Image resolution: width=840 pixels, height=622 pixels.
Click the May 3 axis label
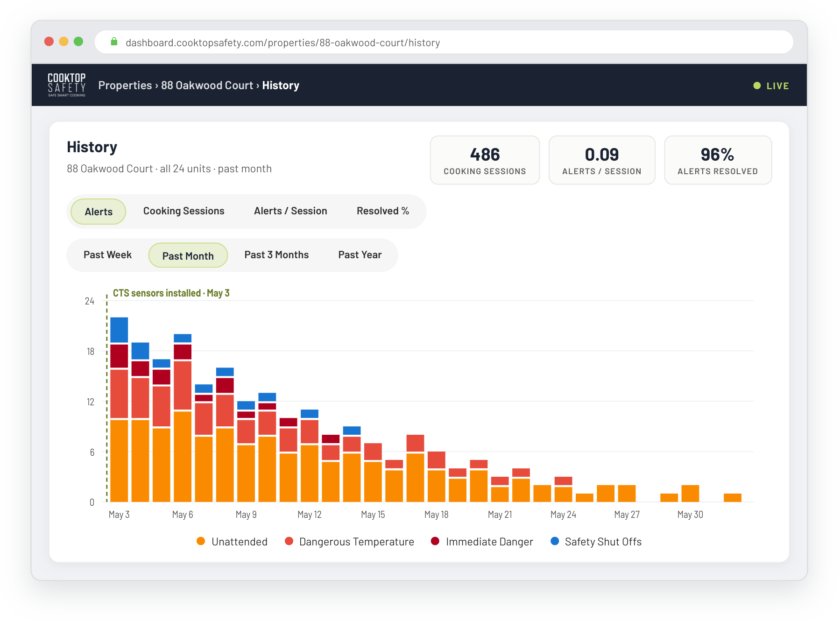pyautogui.click(x=119, y=515)
